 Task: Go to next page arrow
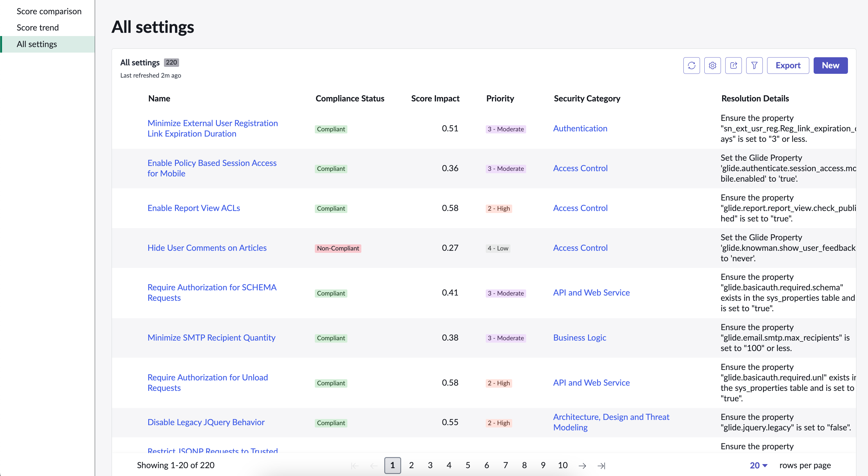582,466
